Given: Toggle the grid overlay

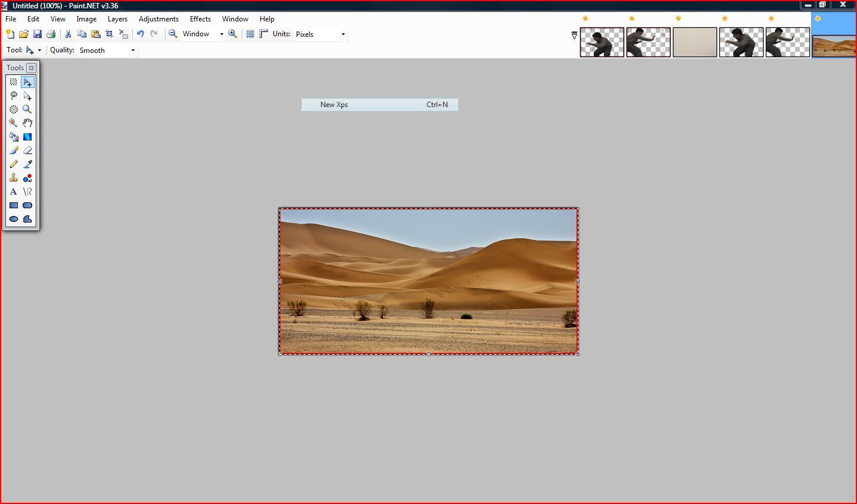Looking at the screenshot, I should click(x=250, y=34).
